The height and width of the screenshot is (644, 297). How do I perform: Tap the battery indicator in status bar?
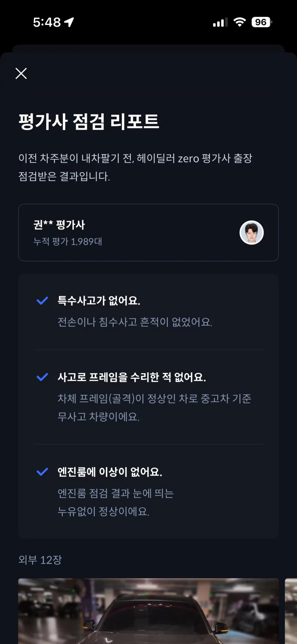click(x=261, y=22)
